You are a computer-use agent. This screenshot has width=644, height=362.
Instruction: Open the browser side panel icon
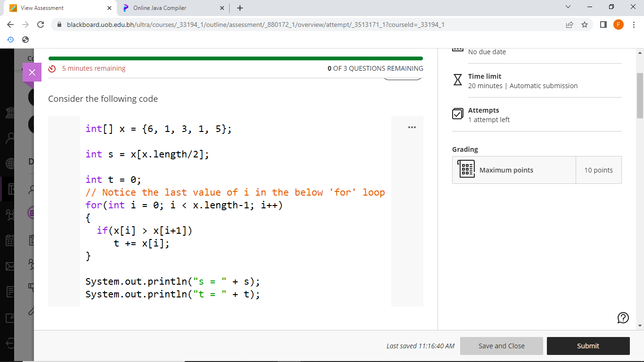pyautogui.click(x=603, y=25)
